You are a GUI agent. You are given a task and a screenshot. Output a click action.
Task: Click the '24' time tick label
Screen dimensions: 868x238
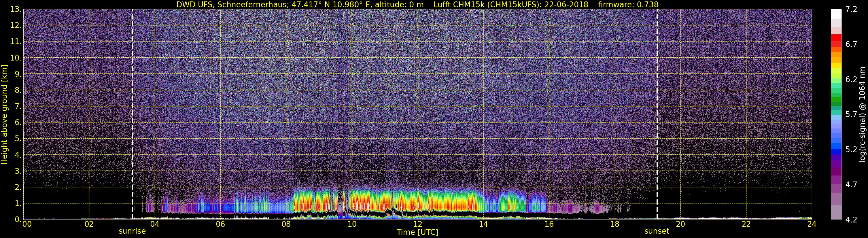click(x=812, y=224)
